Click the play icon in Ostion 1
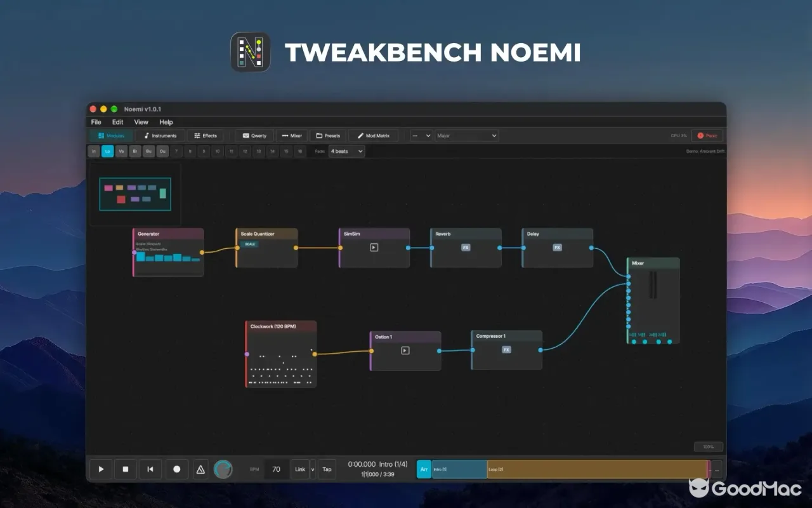 pos(405,351)
